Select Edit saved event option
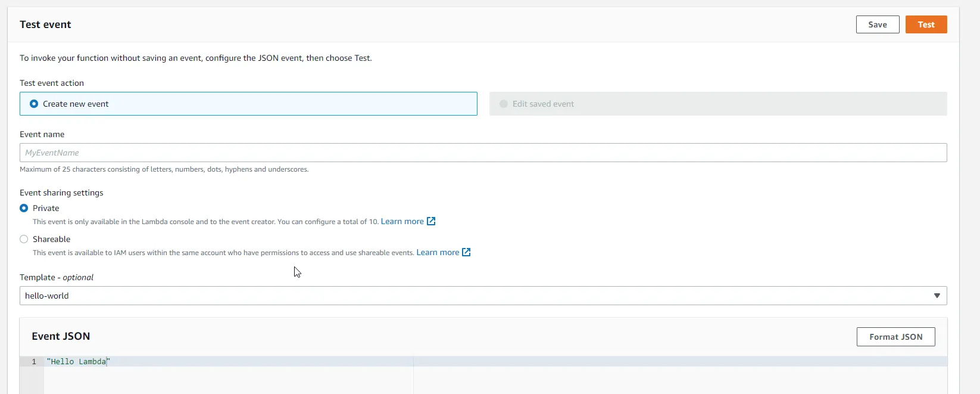 [x=718, y=104]
